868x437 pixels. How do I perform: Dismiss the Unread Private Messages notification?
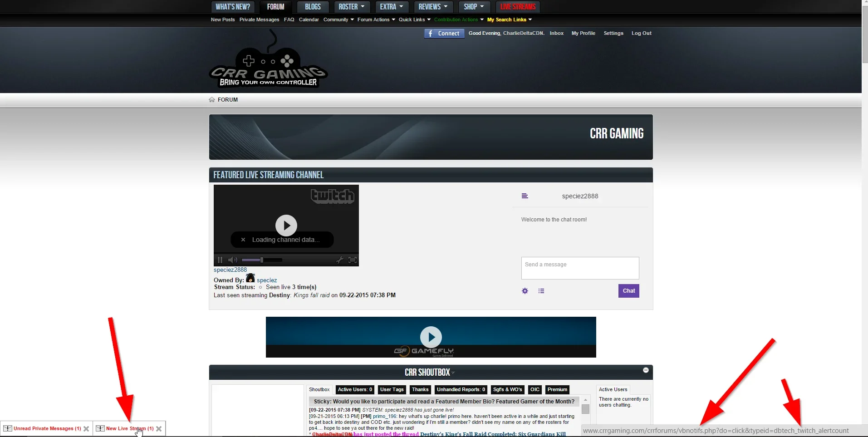point(86,429)
